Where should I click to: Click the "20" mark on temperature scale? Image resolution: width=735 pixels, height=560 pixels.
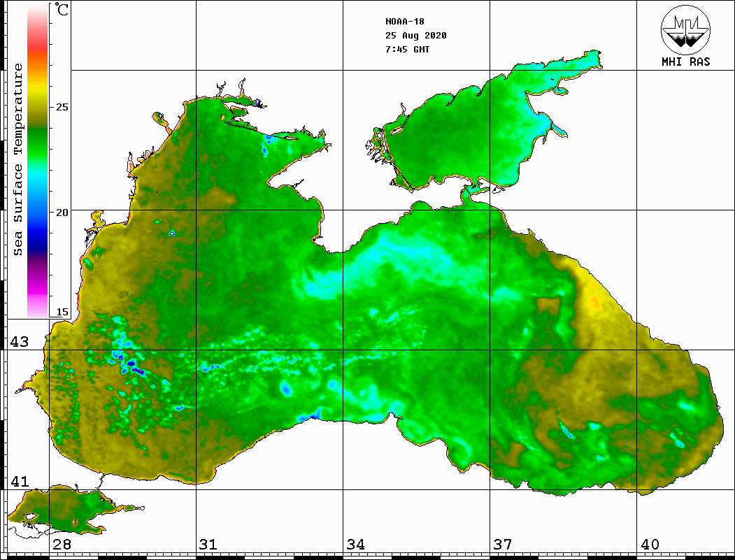coord(62,213)
